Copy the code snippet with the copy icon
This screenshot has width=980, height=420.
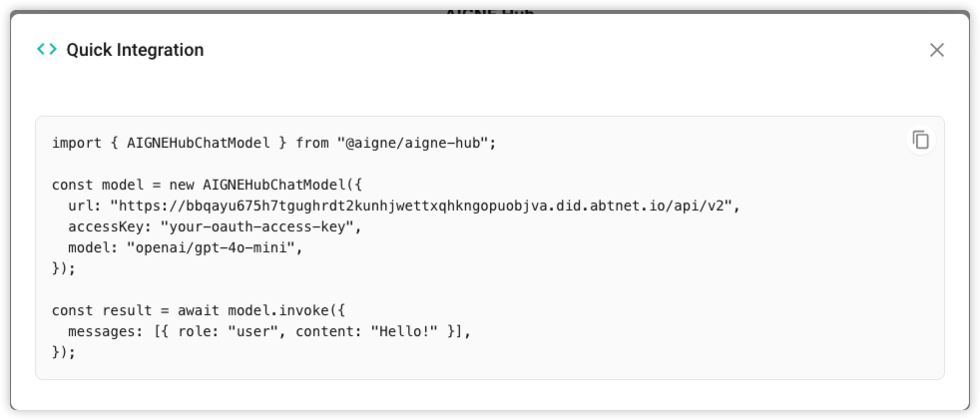[x=920, y=141]
